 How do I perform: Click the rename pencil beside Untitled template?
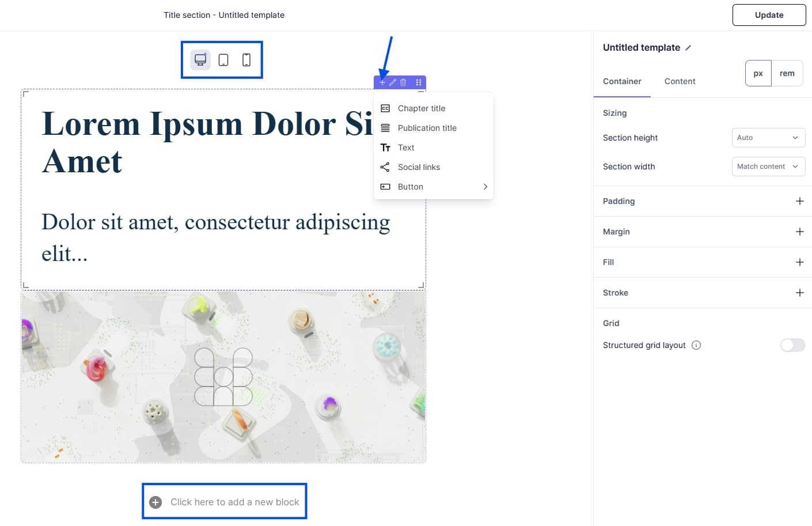tap(689, 48)
